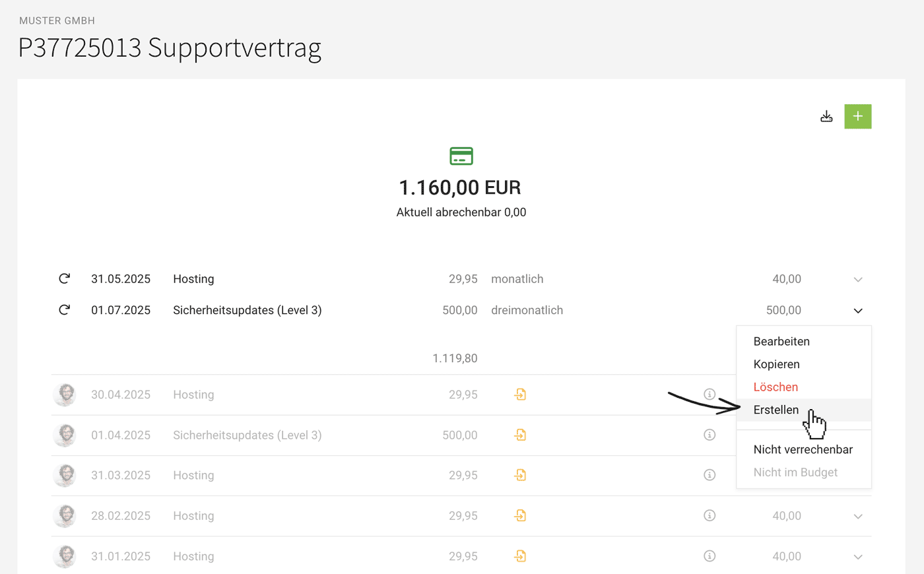
Task: Select Bearbeiten in the context menu
Action: 781,341
